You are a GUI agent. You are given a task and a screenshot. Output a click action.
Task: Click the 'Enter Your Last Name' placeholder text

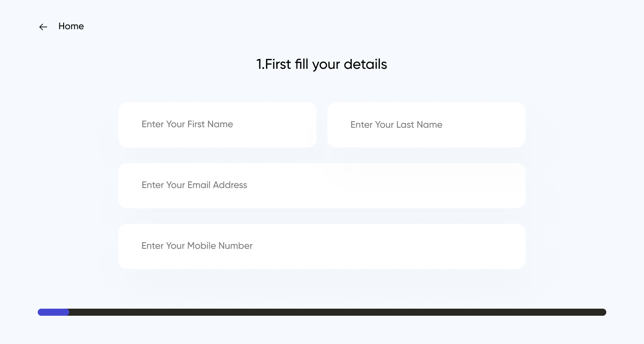point(396,125)
